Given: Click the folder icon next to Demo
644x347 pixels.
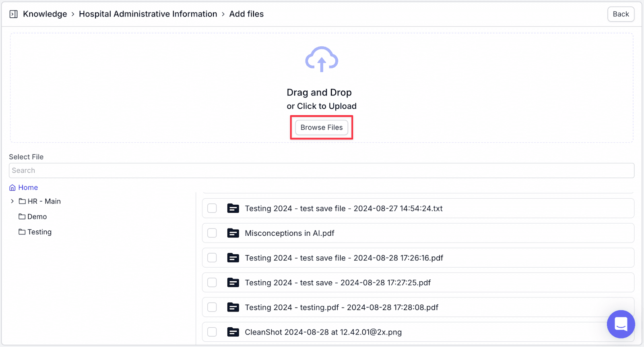Looking at the screenshot, I should pos(22,216).
